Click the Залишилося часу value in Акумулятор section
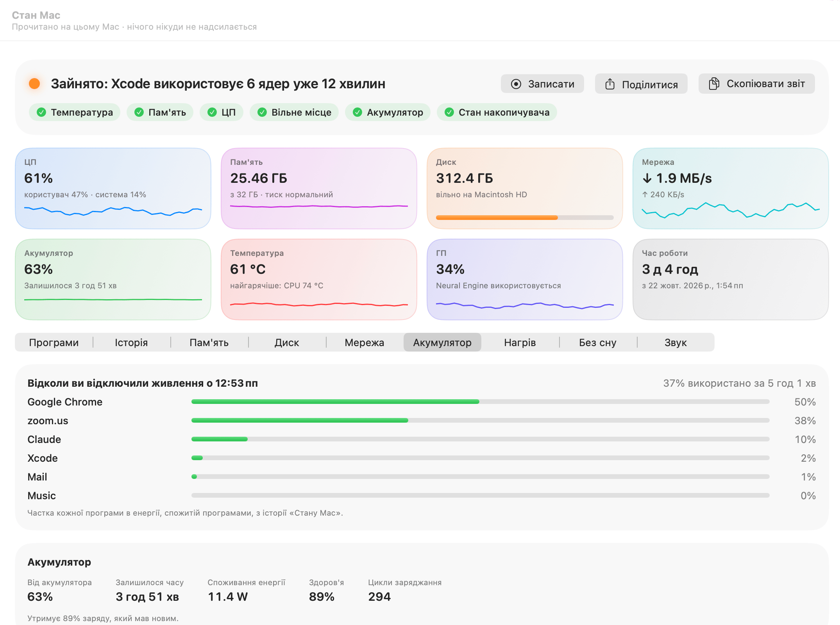 (x=147, y=596)
